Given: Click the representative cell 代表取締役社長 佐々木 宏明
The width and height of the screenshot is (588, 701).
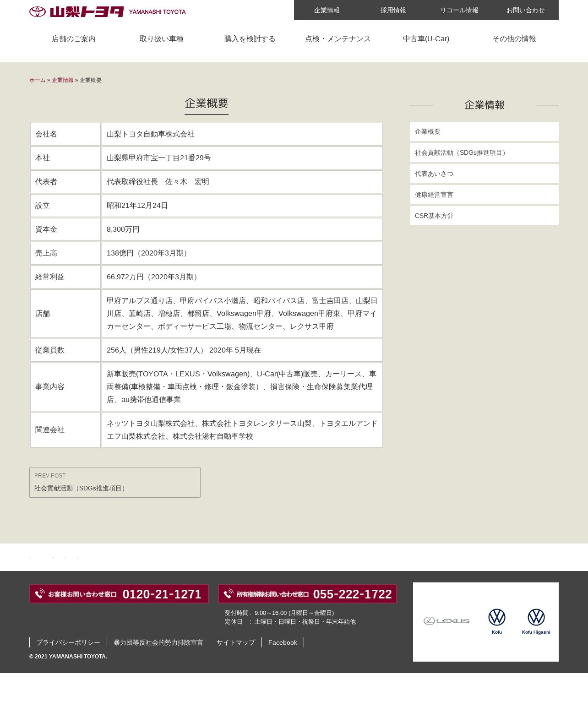Looking at the screenshot, I should coord(242,182).
